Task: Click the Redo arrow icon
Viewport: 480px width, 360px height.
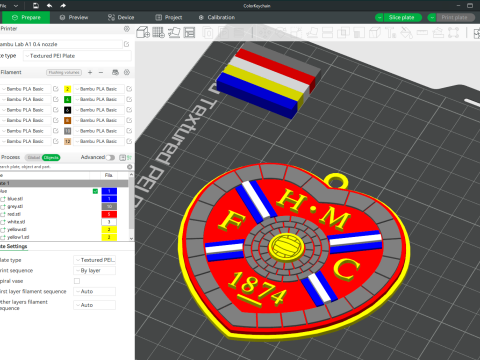Action: (63, 6)
